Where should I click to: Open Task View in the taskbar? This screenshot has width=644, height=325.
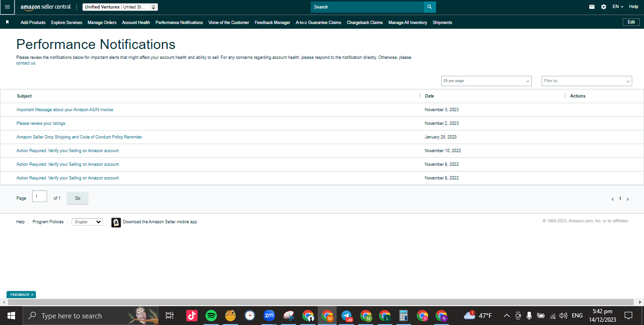coord(170,316)
